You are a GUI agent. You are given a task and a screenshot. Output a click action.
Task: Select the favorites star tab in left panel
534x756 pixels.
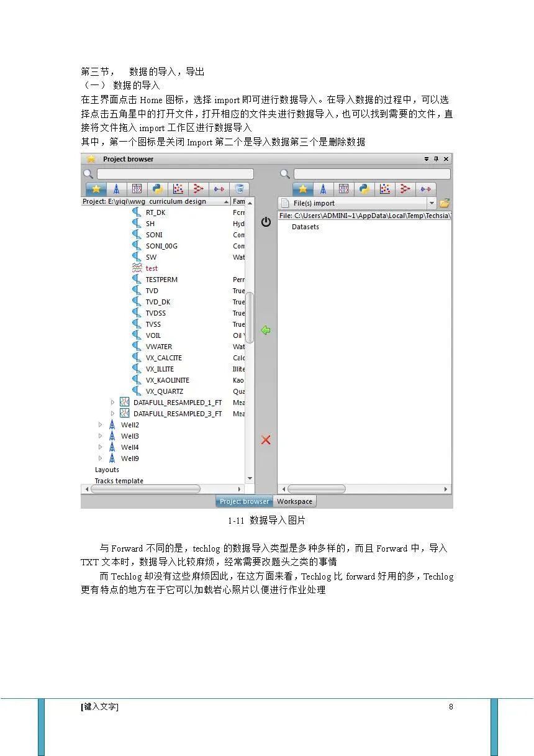point(96,189)
